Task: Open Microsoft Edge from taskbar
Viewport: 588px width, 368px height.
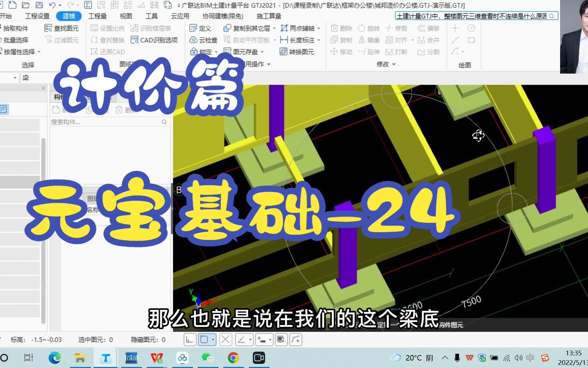Action: (54, 358)
